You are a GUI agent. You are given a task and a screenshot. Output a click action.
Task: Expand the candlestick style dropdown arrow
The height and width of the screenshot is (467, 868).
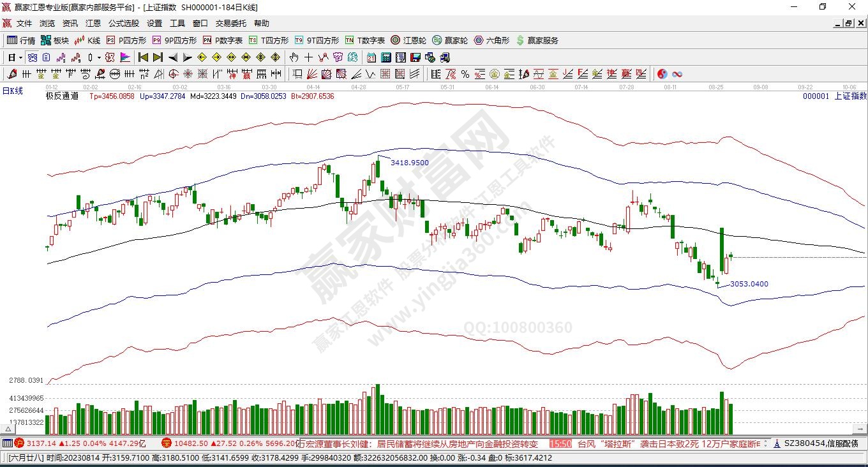(99, 57)
